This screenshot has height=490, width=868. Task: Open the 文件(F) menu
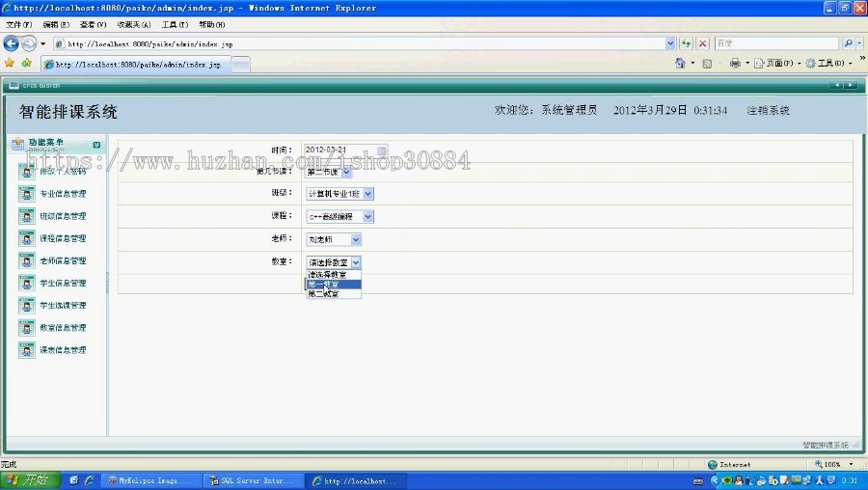19,24
